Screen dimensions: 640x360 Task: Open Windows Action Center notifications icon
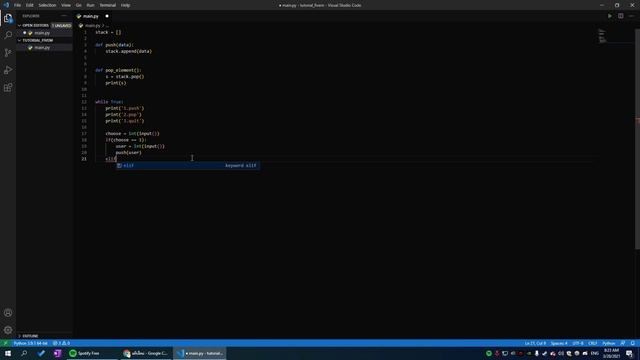click(629, 353)
